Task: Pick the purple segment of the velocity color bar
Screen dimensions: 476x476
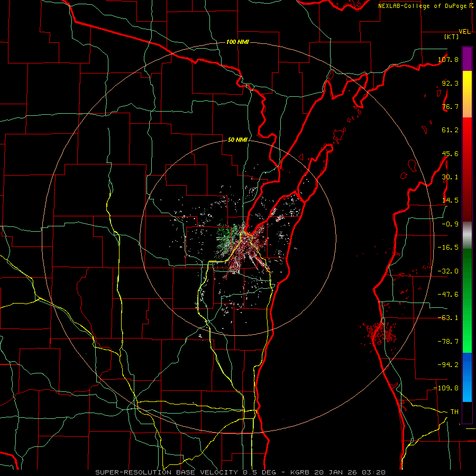Action: (467, 59)
